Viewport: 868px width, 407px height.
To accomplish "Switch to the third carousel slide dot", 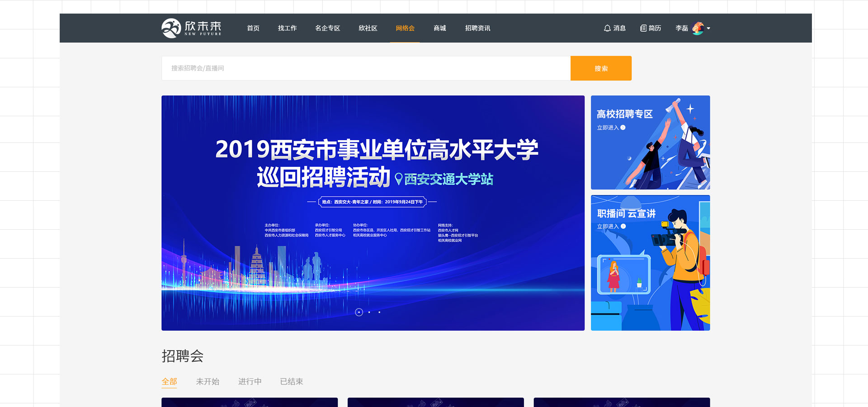I will pos(379,312).
